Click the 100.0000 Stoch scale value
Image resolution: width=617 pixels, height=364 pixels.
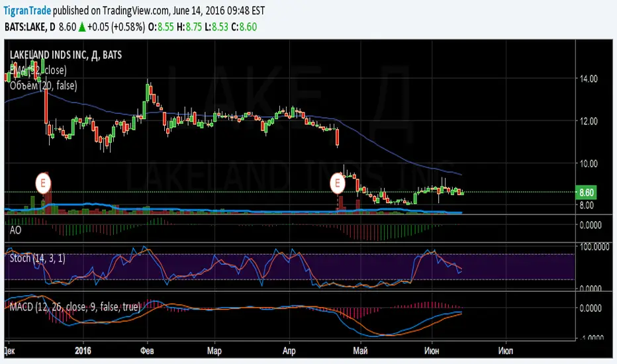tap(594, 247)
